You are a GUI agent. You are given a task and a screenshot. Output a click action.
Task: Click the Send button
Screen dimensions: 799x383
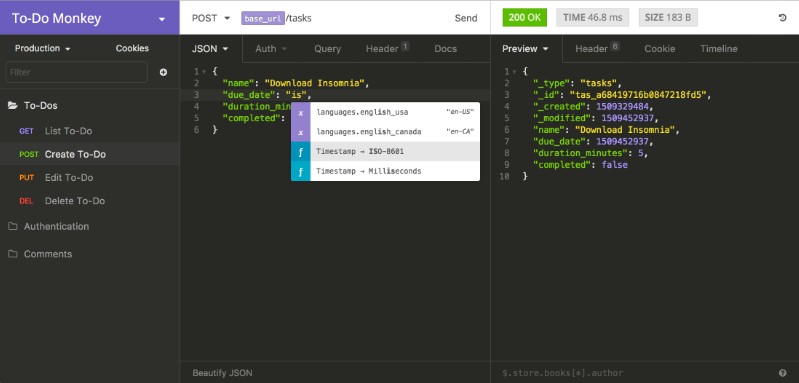click(x=466, y=18)
